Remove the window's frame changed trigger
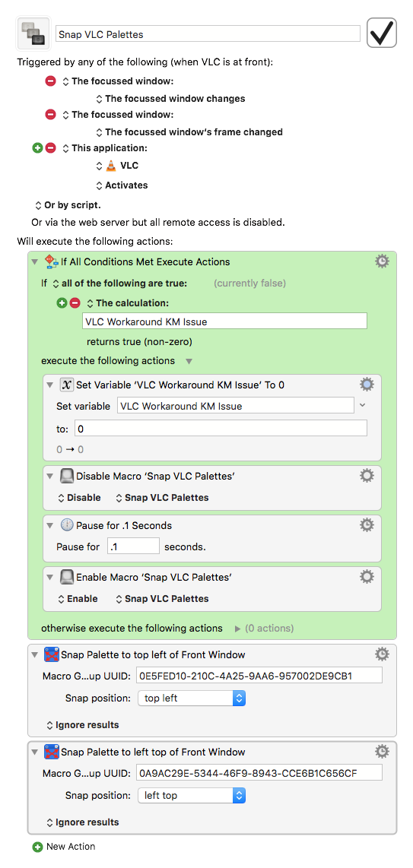Screen dimensions: 413x868 click(x=50, y=115)
